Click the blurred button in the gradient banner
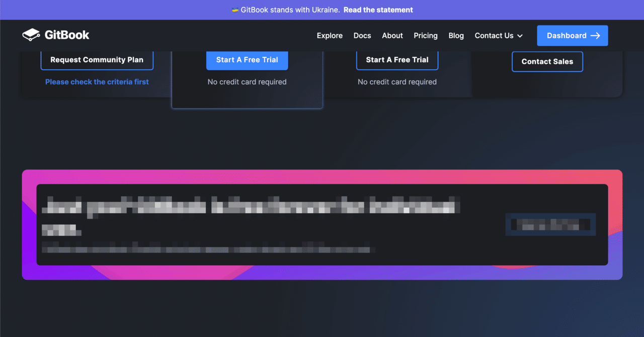The width and height of the screenshot is (644, 337). pos(551,224)
